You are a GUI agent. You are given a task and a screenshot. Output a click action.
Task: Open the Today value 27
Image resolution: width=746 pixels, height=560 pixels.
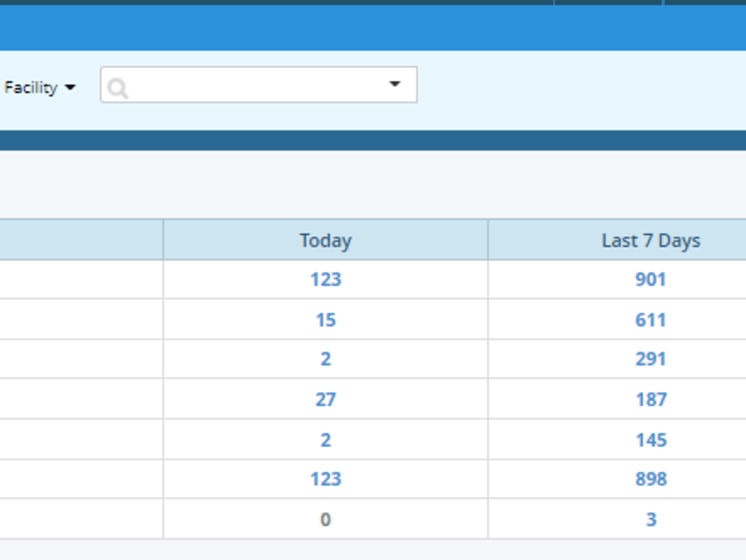click(325, 400)
